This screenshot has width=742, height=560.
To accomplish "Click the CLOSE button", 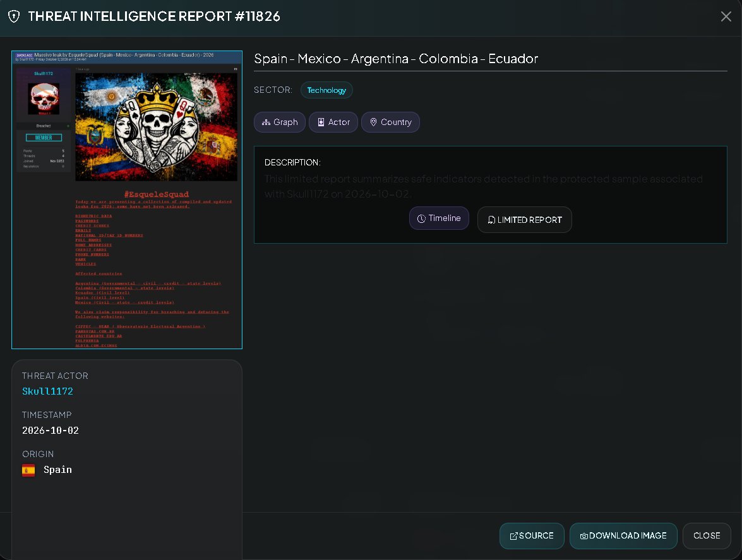I will tap(707, 536).
